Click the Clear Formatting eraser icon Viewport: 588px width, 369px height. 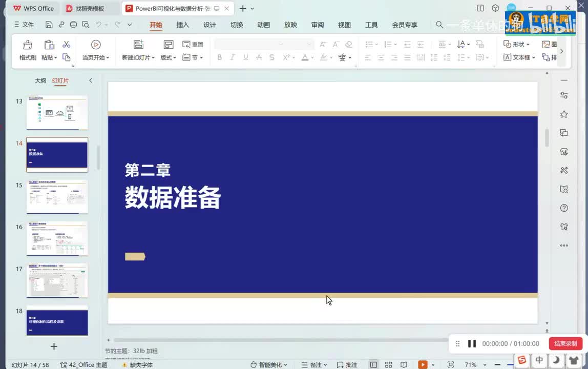(x=349, y=44)
